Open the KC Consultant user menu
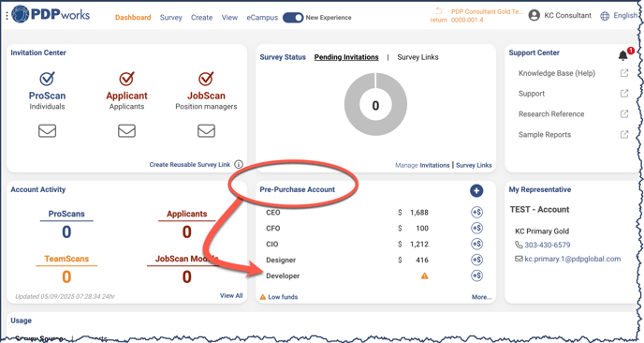 [x=560, y=16]
